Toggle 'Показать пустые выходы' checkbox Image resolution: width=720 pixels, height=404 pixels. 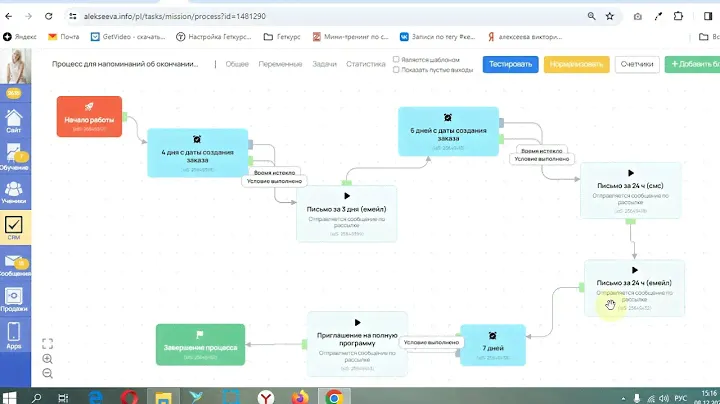[397, 70]
